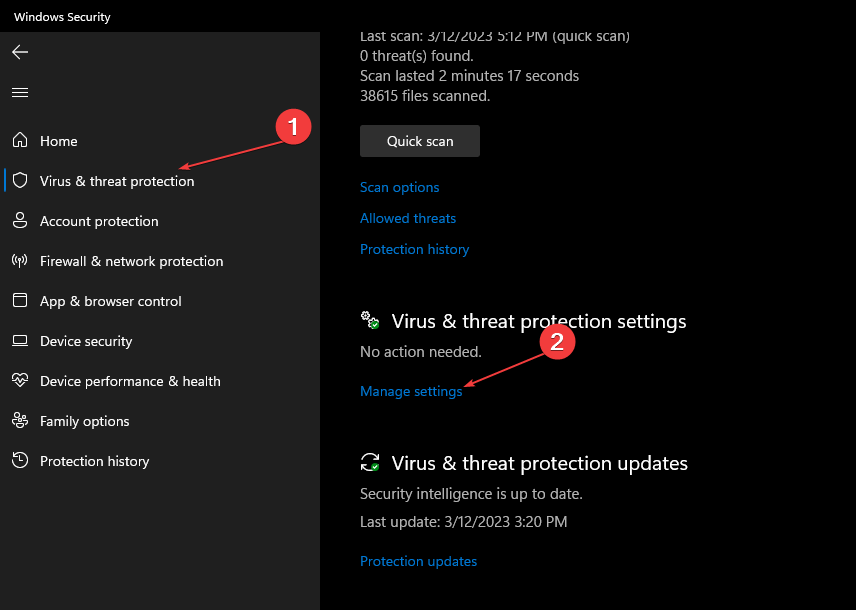Click the Account protection person icon

tap(20, 221)
